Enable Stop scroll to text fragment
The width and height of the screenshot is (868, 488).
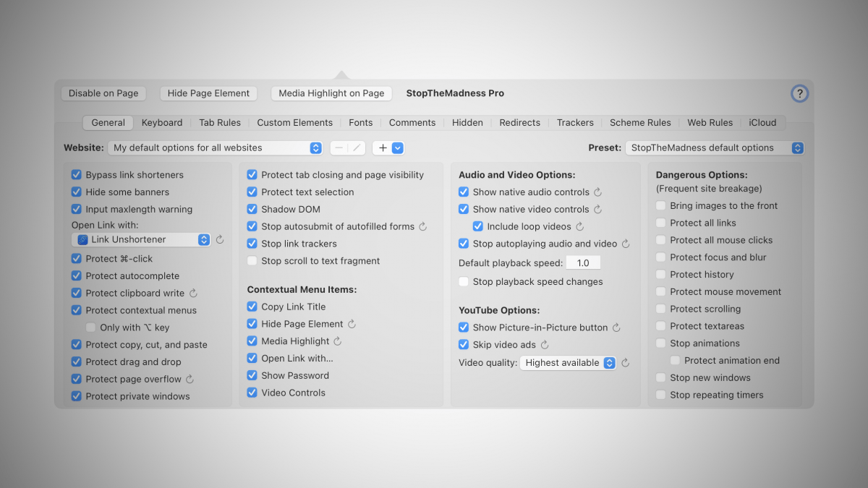click(252, 261)
